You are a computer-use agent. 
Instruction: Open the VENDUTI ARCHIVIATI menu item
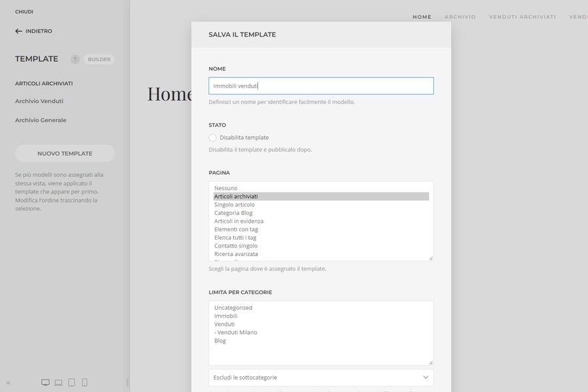click(523, 17)
